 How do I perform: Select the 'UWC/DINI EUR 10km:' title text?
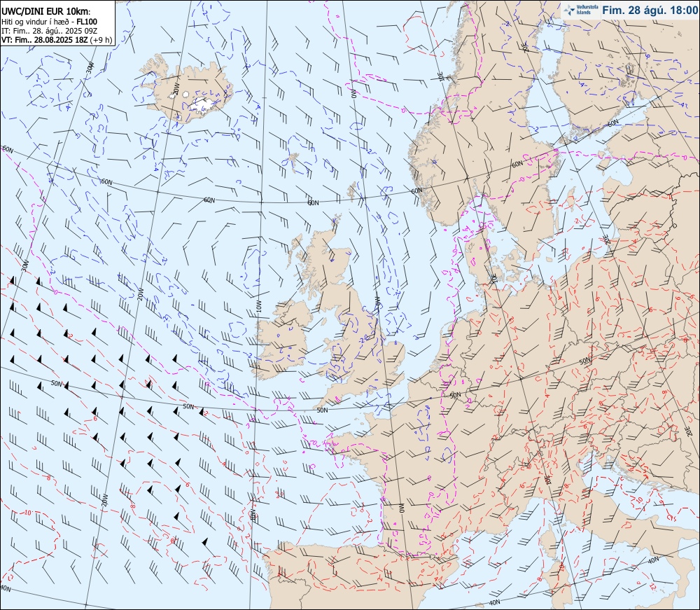coord(46,13)
